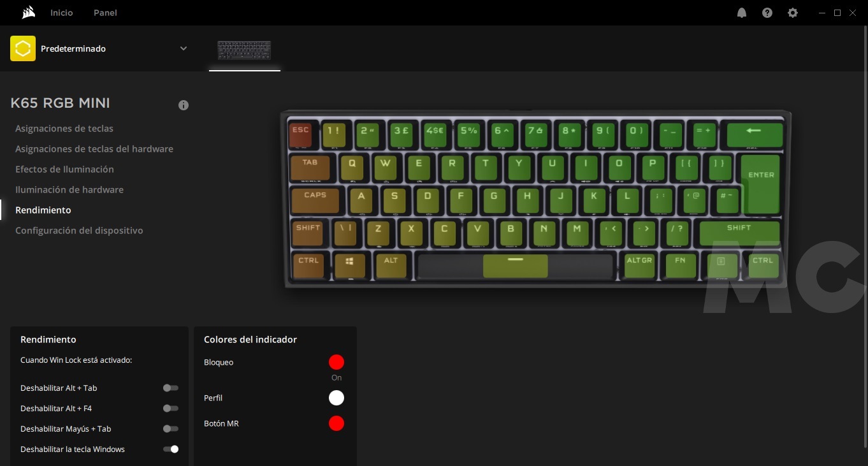This screenshot has height=466, width=868.
Task: Click the menu key on keyboard preview
Action: pyautogui.click(x=721, y=264)
